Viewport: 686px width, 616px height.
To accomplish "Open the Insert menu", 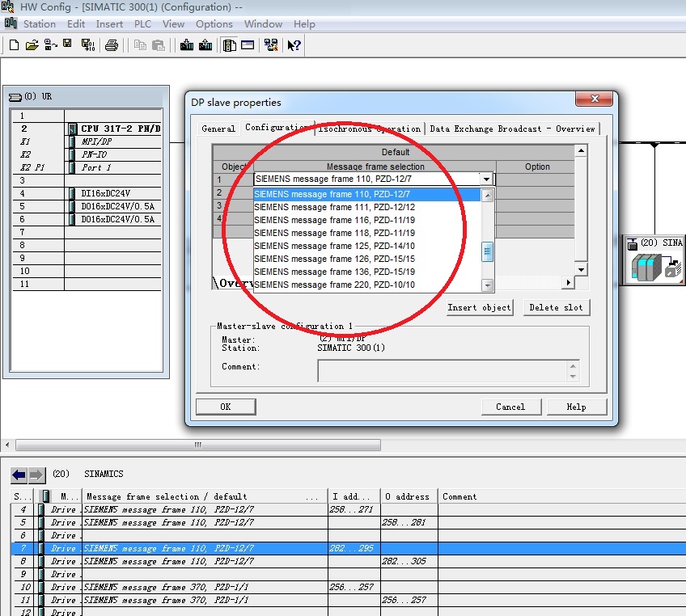I will point(109,24).
